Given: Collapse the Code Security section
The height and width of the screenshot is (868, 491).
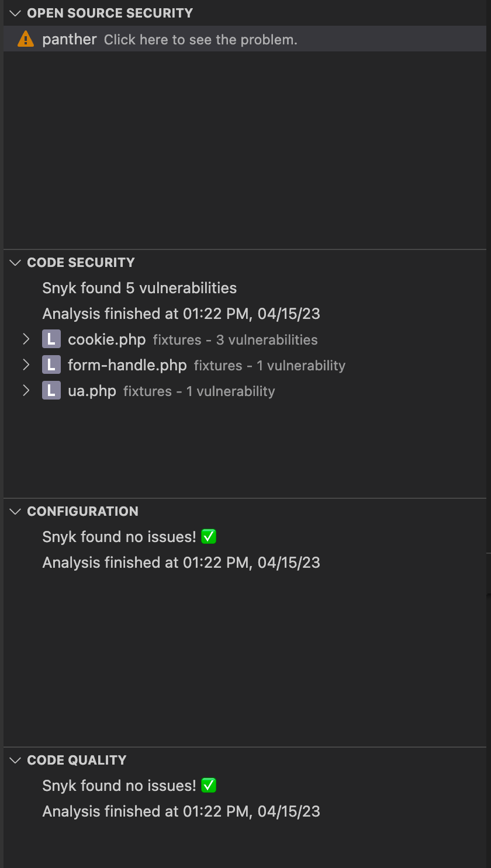Looking at the screenshot, I should 15,262.
